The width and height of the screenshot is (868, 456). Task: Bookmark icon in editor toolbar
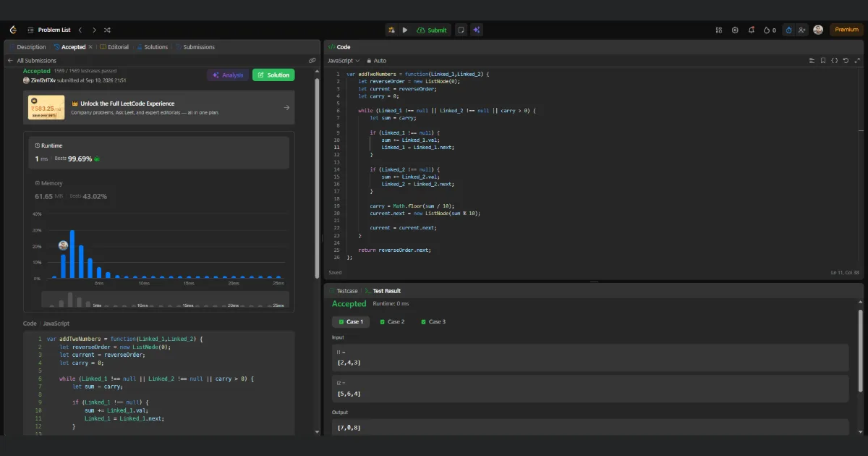click(x=823, y=61)
